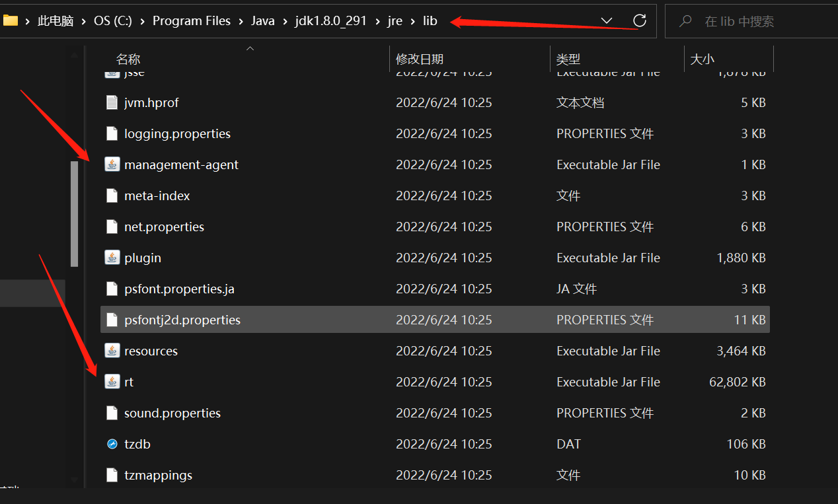Expand chevron after OS (C:) in path
838x504 pixels.
143,21
